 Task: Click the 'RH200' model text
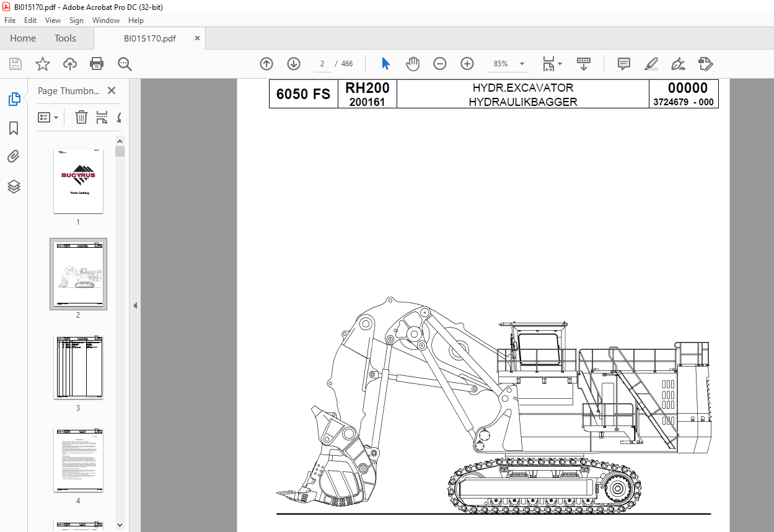point(367,88)
